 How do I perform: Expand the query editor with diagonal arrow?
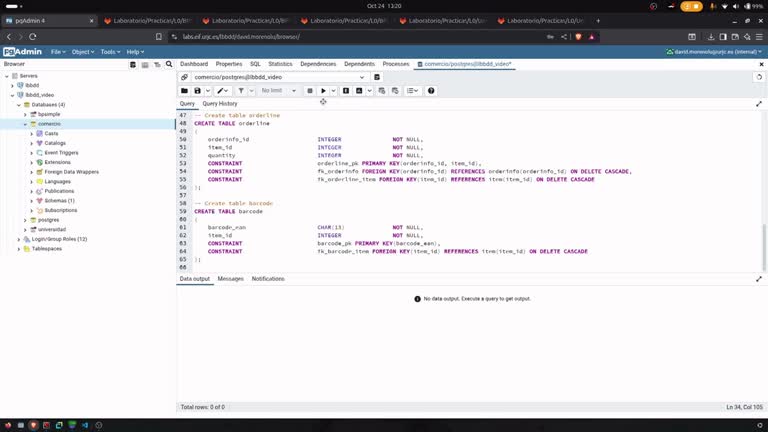(x=759, y=104)
